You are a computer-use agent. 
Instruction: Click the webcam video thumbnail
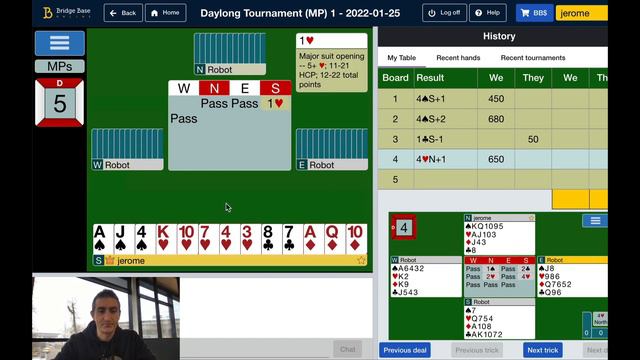coord(106,318)
